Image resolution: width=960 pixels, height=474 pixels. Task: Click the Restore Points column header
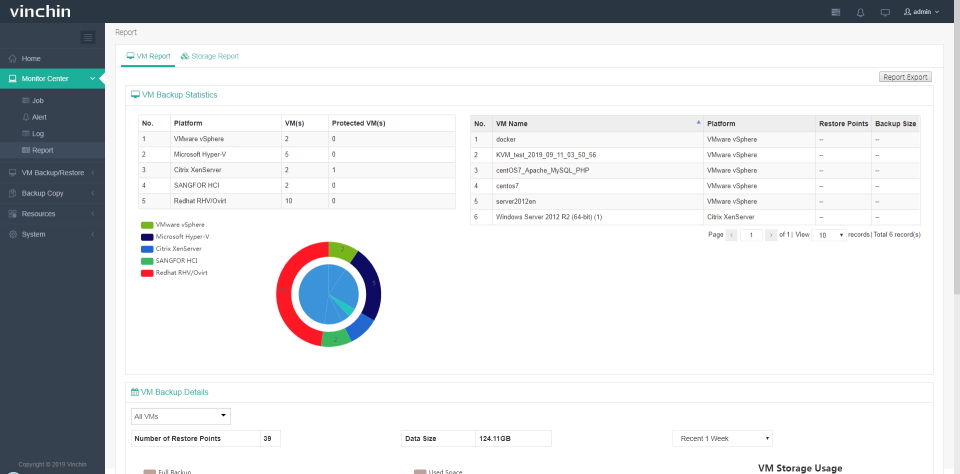843,124
